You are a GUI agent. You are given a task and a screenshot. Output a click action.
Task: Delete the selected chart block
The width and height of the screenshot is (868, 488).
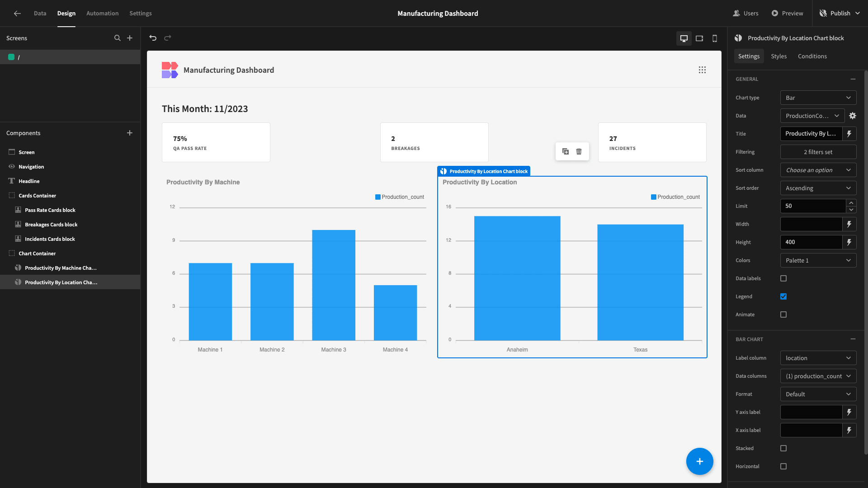(579, 151)
